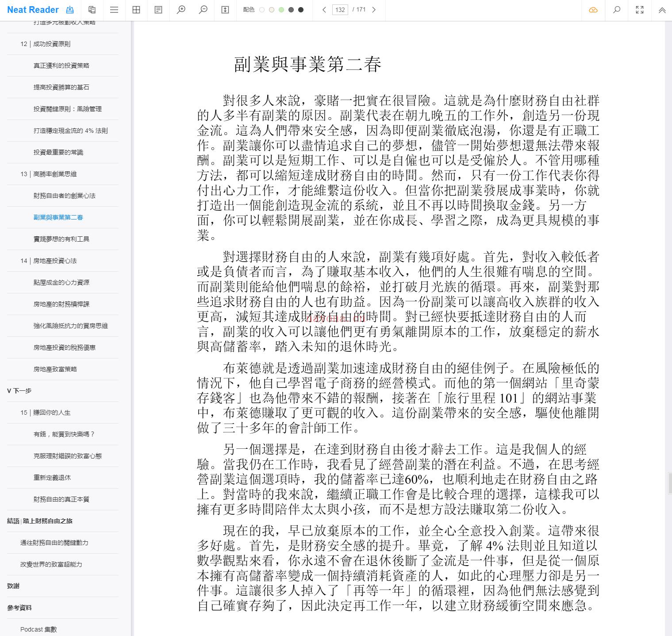Open 致謝 entry in contents
Viewport: 672px width, 636px height.
click(13, 586)
